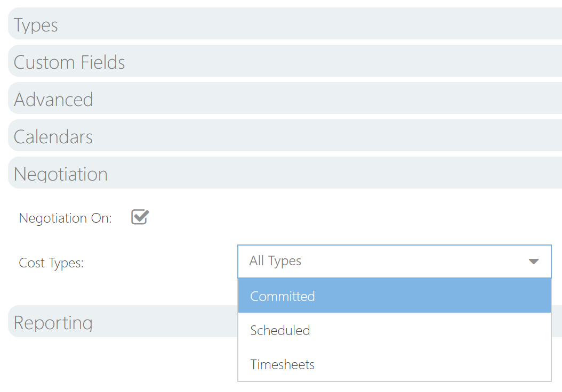Click the Reporting heading text
Image resolution: width=562 pixels, height=392 pixels.
point(53,323)
